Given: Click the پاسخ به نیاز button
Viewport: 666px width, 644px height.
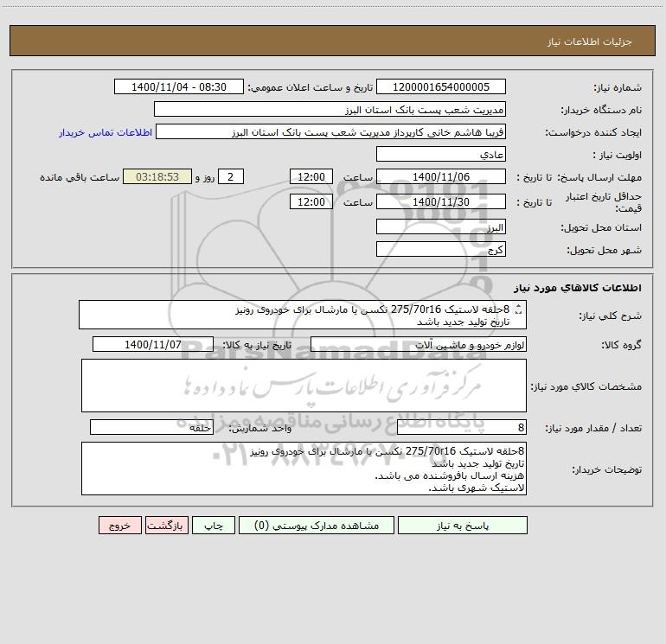Looking at the screenshot, I should coord(462,525).
